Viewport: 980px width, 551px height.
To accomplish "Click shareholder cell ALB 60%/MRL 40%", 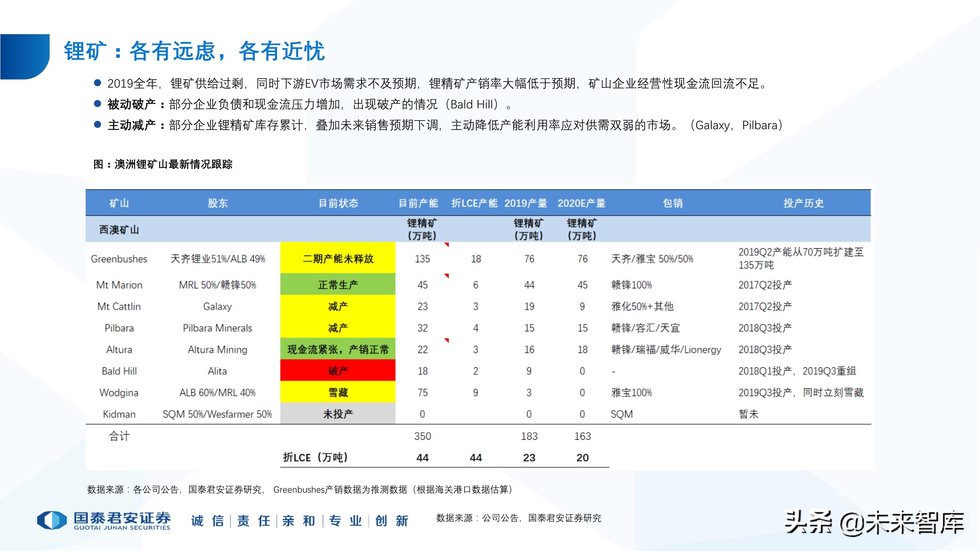I will [218, 392].
